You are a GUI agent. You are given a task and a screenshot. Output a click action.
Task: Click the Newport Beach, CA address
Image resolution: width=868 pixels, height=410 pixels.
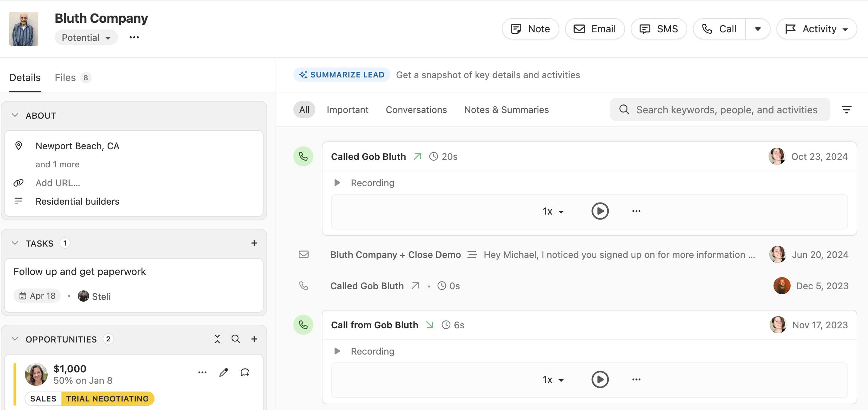coord(77,146)
